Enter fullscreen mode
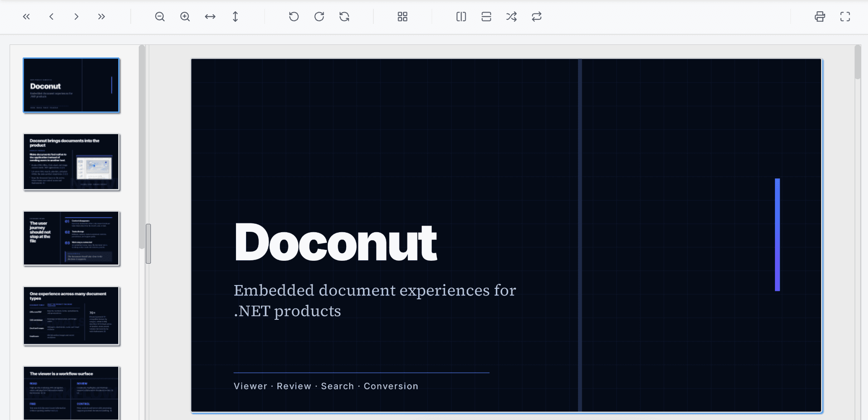The image size is (868, 420). (x=845, y=17)
